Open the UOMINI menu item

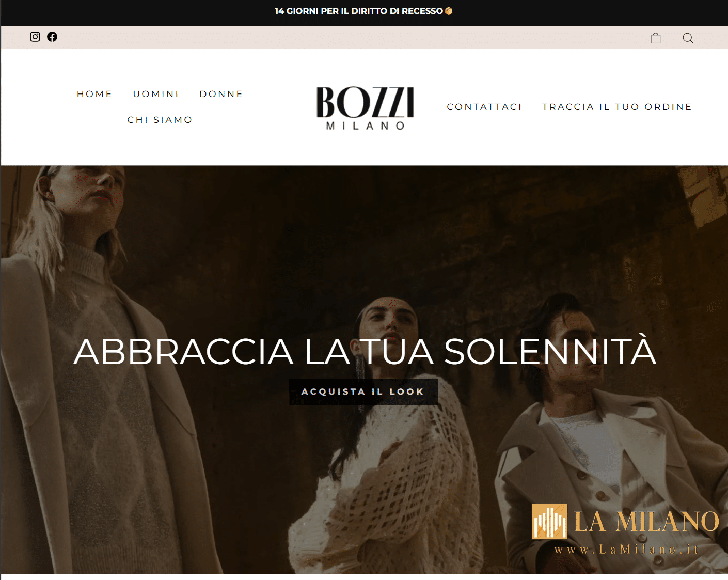[x=156, y=94]
